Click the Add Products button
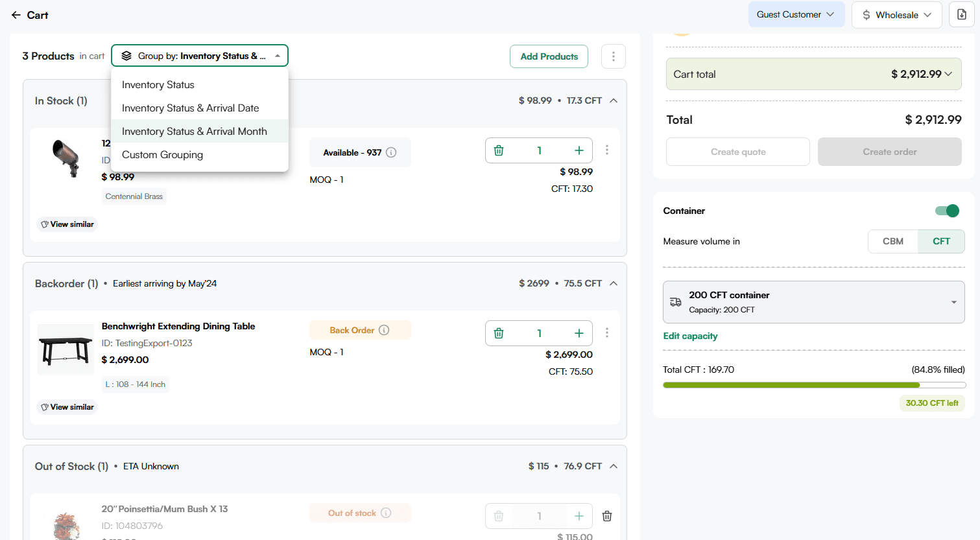980x540 pixels. [x=549, y=56]
